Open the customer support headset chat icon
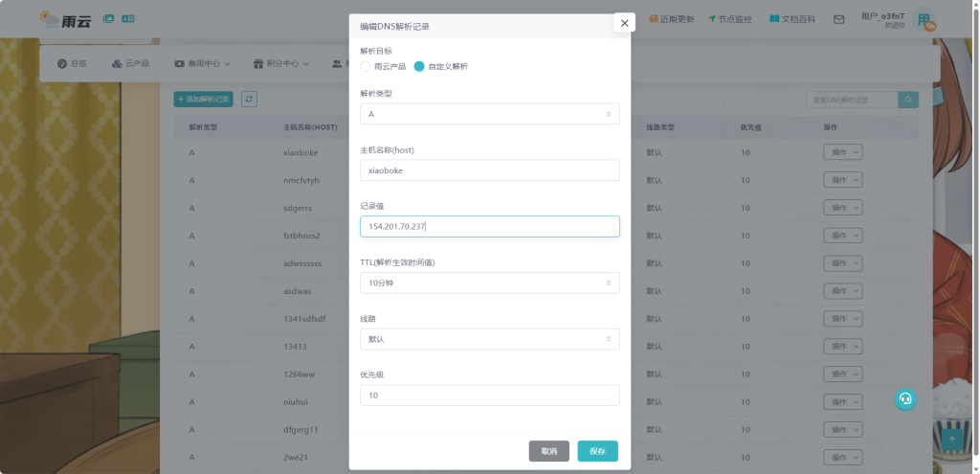The height and width of the screenshot is (474, 980). [905, 399]
